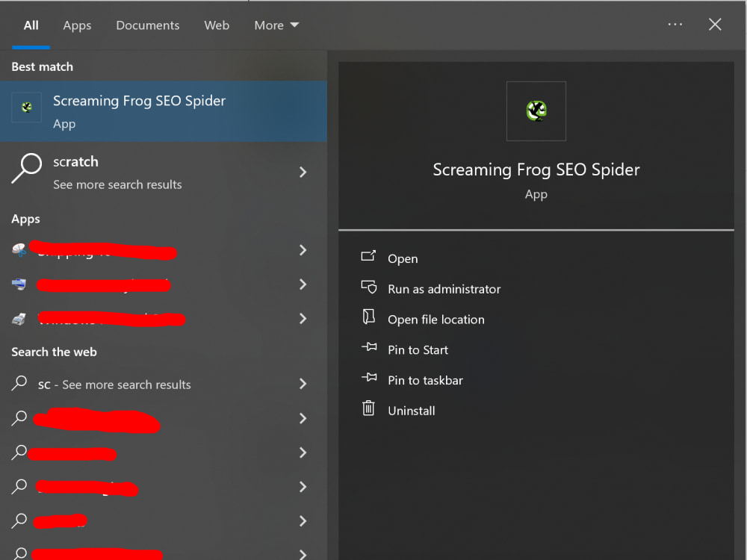This screenshot has height=560, width=747.
Task: Open the Documents search tab
Action: pyautogui.click(x=148, y=25)
